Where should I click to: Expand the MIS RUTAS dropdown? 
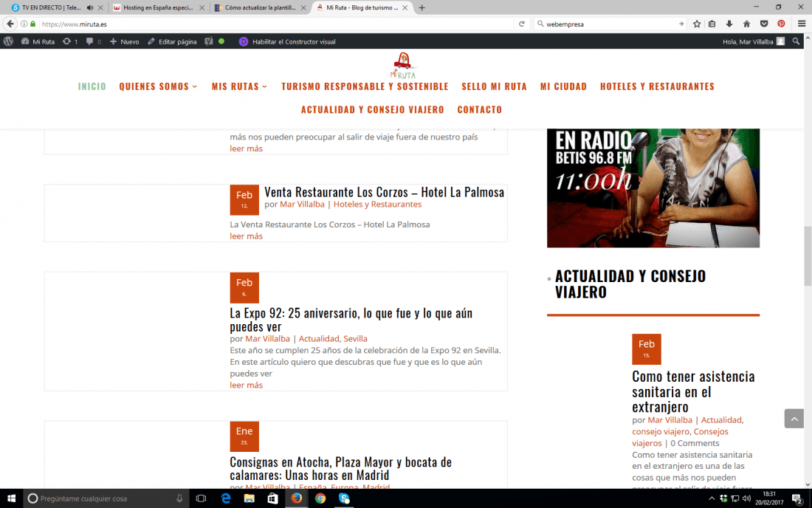[x=239, y=86]
